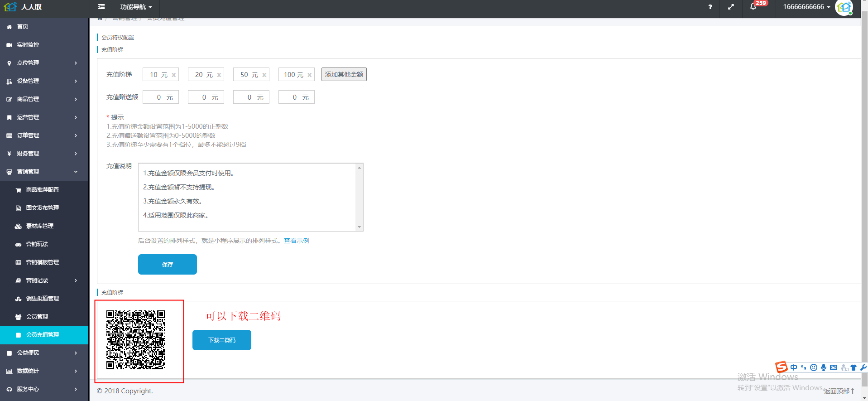Expand the 公益便民 submenu
Image resolution: width=868 pixels, height=401 pixels.
point(76,353)
